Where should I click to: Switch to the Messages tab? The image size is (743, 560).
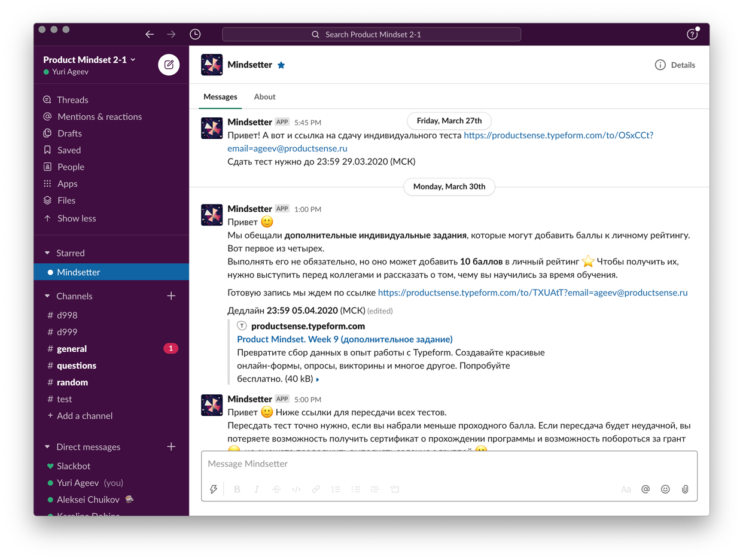click(x=220, y=97)
